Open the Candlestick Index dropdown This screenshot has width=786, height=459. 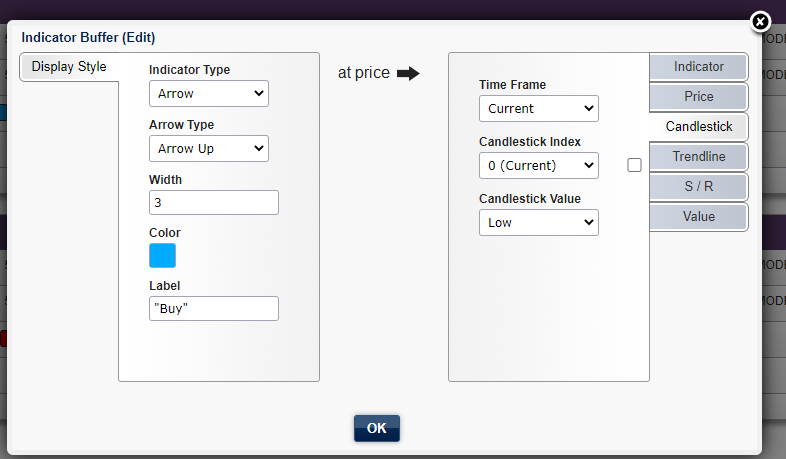tap(538, 165)
